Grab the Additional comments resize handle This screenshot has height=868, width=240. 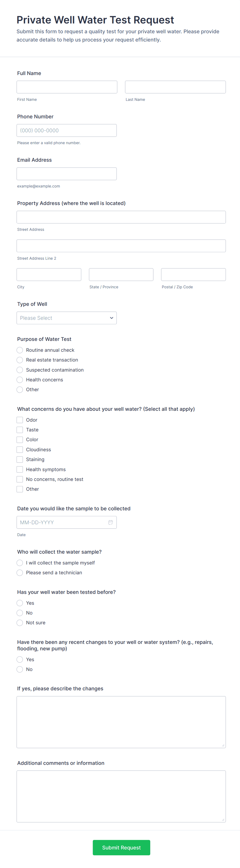click(x=223, y=820)
